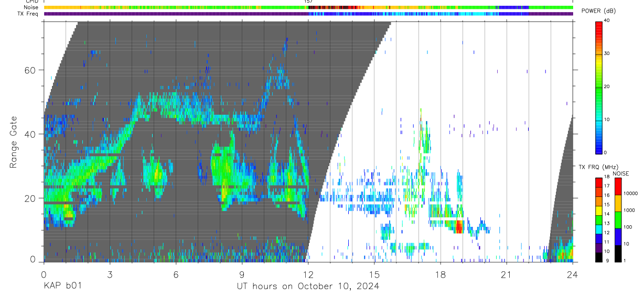Image resolution: width=644 pixels, height=297 pixels.
Task: Click the "KAP b01" radar beam label
Action: [x=62, y=286]
